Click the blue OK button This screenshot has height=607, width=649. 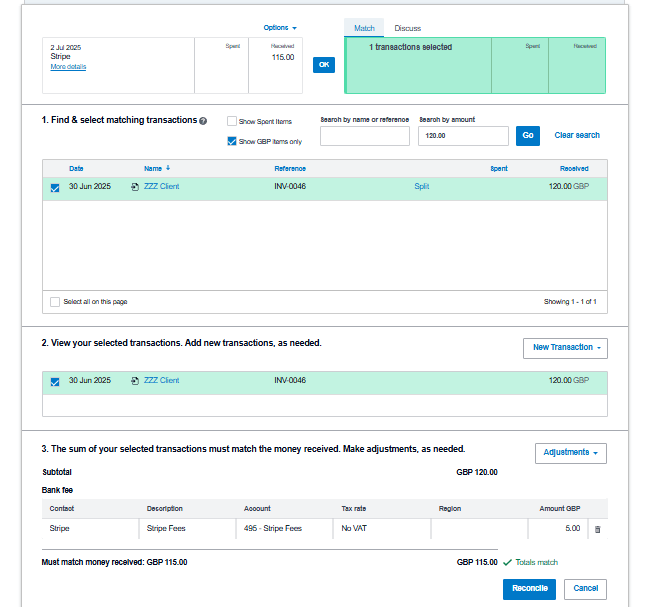click(x=324, y=65)
